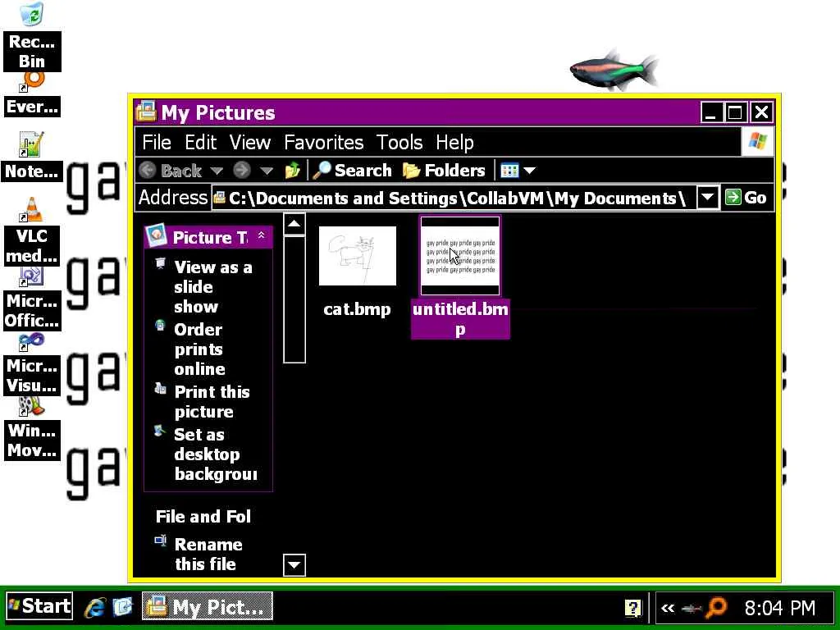Viewport: 840px width, 630px height.
Task: Click the fish swimming on the desktop
Action: [614, 71]
